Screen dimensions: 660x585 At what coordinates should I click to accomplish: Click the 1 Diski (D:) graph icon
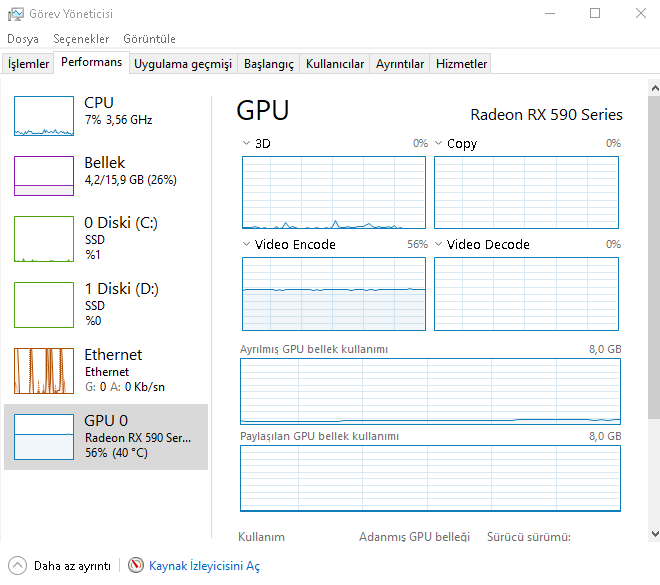point(44,305)
